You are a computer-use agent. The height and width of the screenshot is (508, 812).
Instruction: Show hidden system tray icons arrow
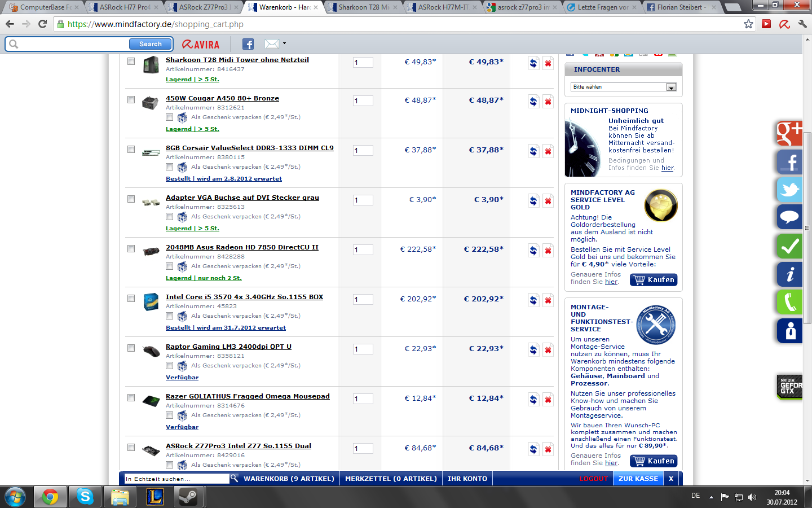point(711,497)
